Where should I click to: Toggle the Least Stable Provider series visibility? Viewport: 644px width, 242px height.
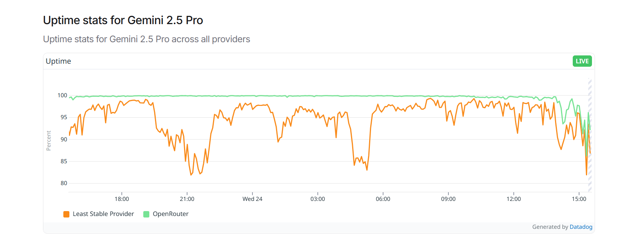tap(103, 214)
